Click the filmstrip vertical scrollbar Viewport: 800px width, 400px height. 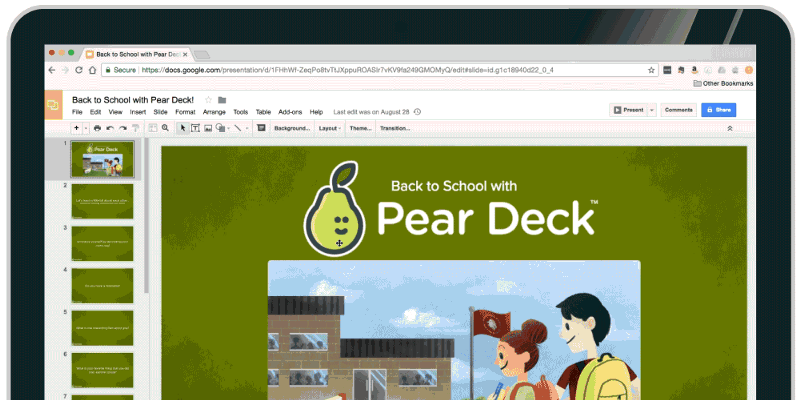click(145, 214)
